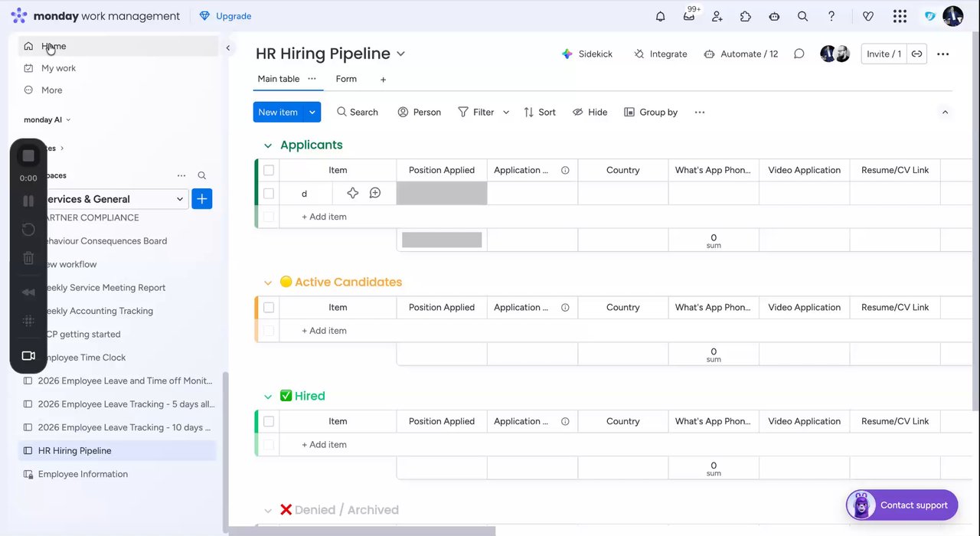Image resolution: width=980 pixels, height=536 pixels.
Task: Open workspaces options three dots in sidebar
Action: pyautogui.click(x=181, y=175)
